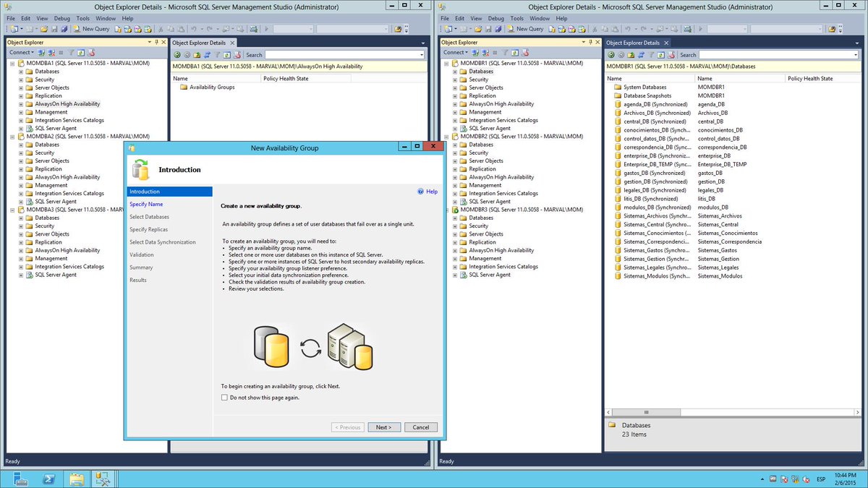Screen dimensions: 868x488
Task: Open Search box dropdown in right Details pane
Action: click(856, 55)
